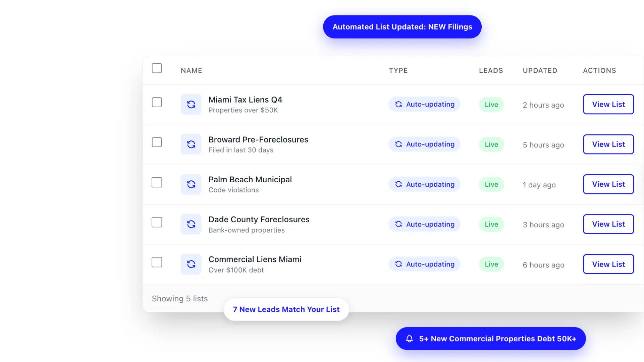Viewport: 644px width, 362px height.
Task: Click the sync icon beside Miami Tax Liens Q4
Action: tap(191, 104)
